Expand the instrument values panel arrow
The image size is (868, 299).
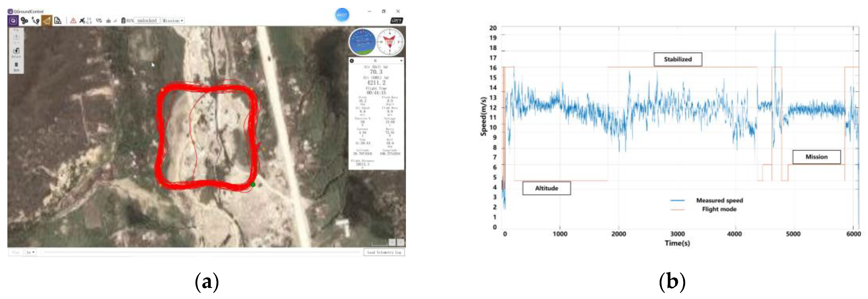tap(401, 61)
